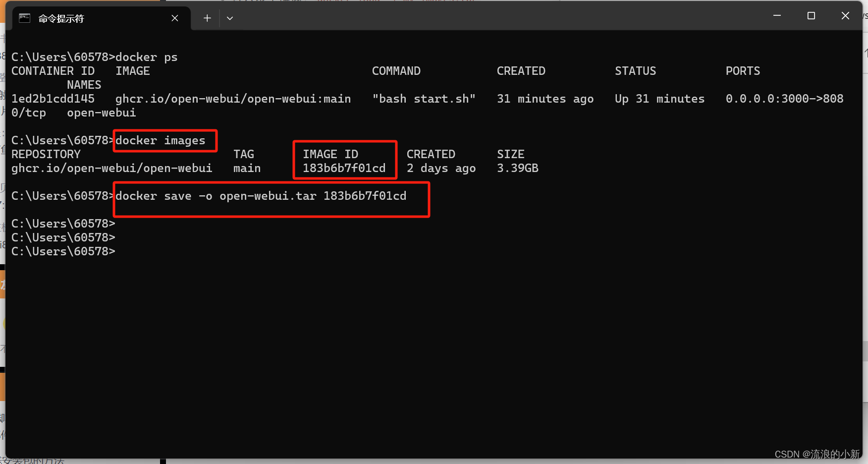868x464 pixels.
Task: Open a new tab with the plus button
Action: 207,18
